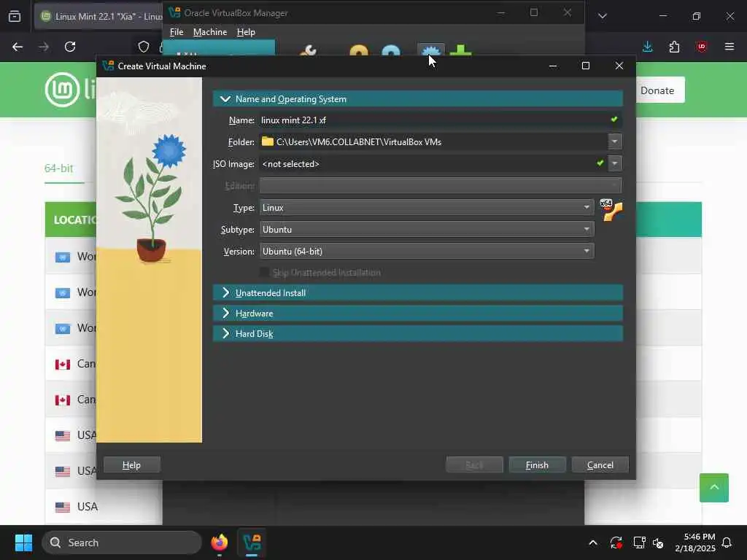Open the Subtype dropdown showing Ubuntu
Viewport: 747px width, 560px height.
[x=426, y=230]
